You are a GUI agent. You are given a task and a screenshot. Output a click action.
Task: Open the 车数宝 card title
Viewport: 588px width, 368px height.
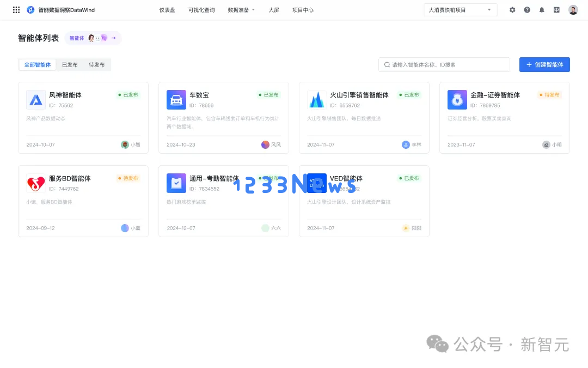pyautogui.click(x=199, y=95)
